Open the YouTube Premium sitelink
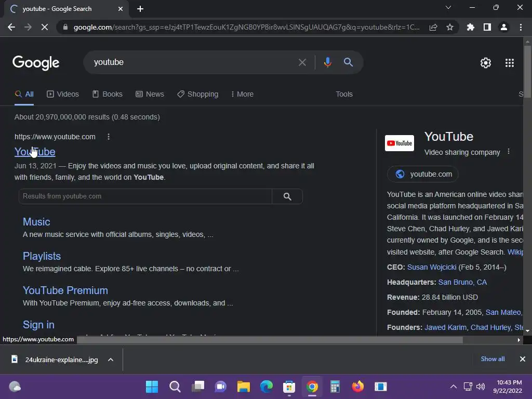 coord(65,290)
